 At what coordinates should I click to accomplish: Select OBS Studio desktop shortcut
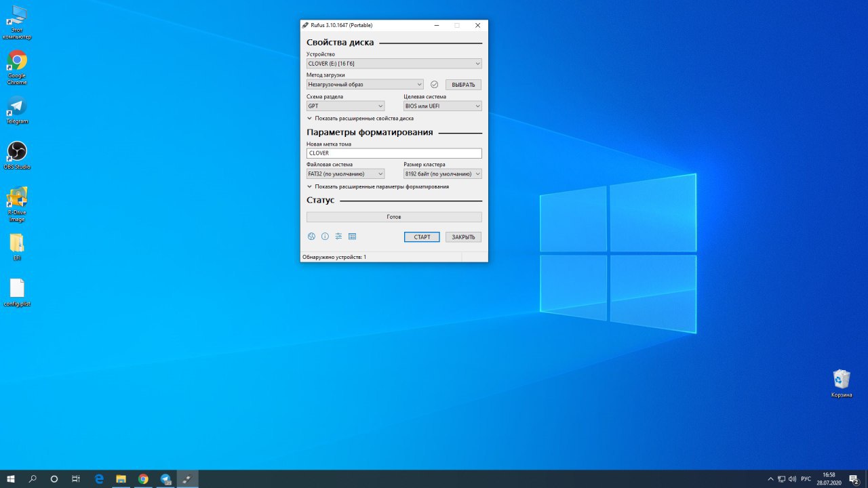[17, 155]
